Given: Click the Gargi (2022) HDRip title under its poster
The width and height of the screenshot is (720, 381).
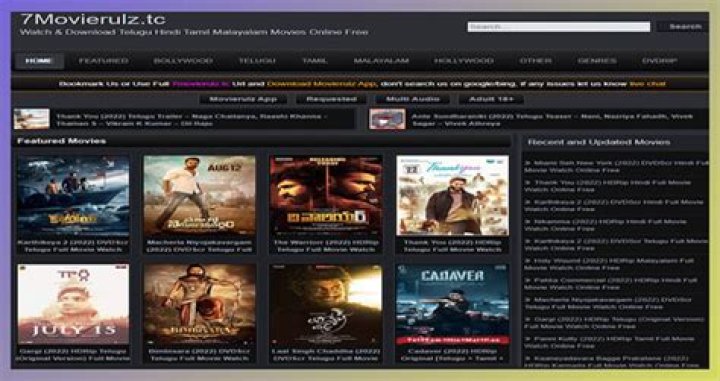Looking at the screenshot, I should click(73, 355).
